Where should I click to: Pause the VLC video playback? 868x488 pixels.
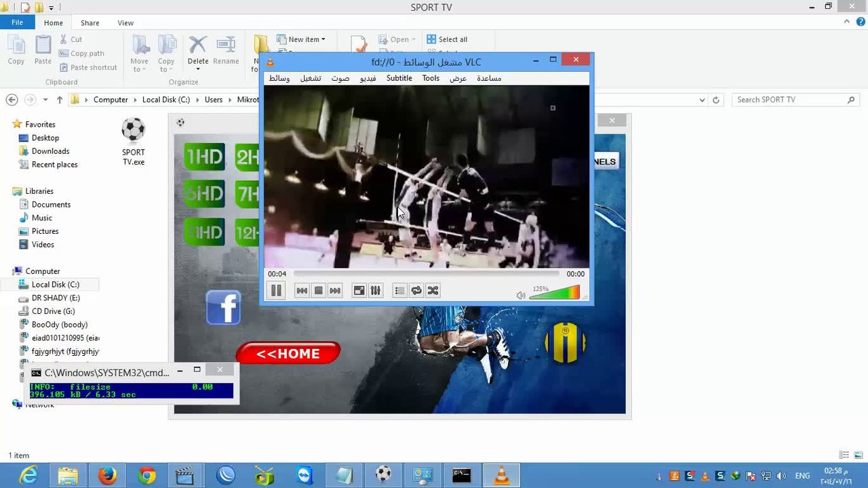click(276, 291)
